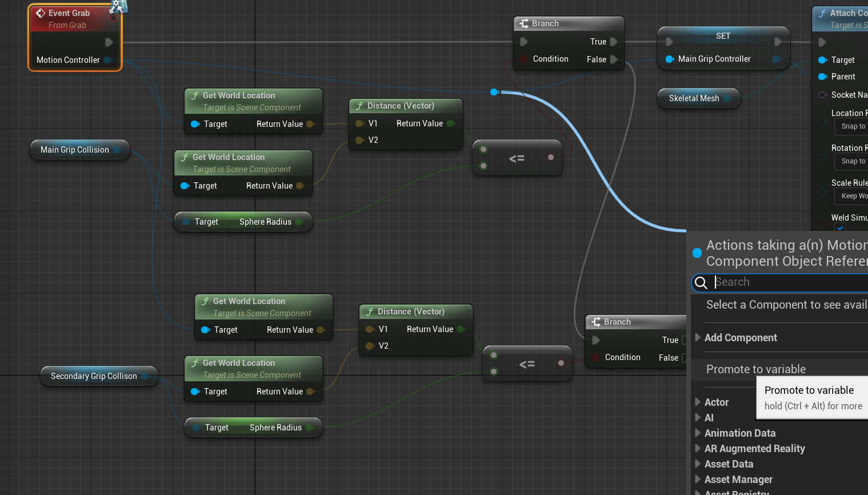
Task: Click the V2 pin on the lower Distance (Vector) node
Action: [370, 346]
